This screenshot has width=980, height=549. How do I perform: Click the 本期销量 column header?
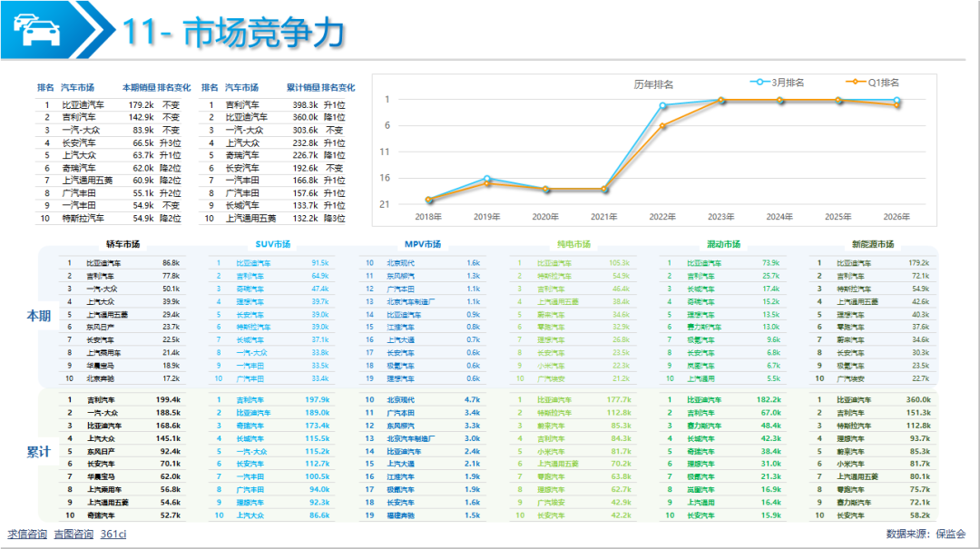(138, 87)
